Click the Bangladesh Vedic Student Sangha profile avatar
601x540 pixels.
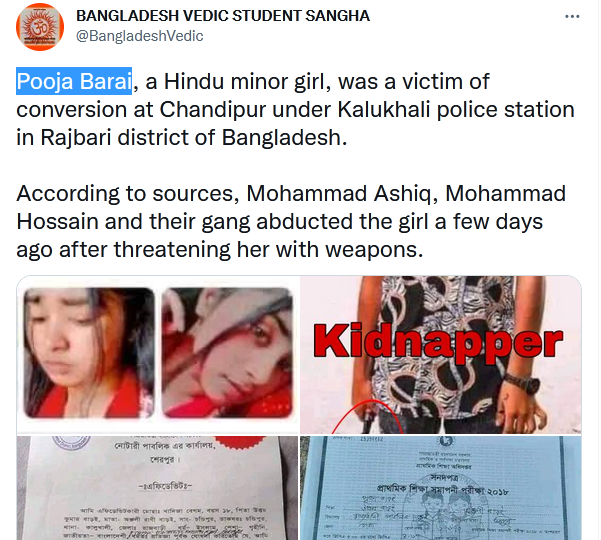tap(40, 27)
